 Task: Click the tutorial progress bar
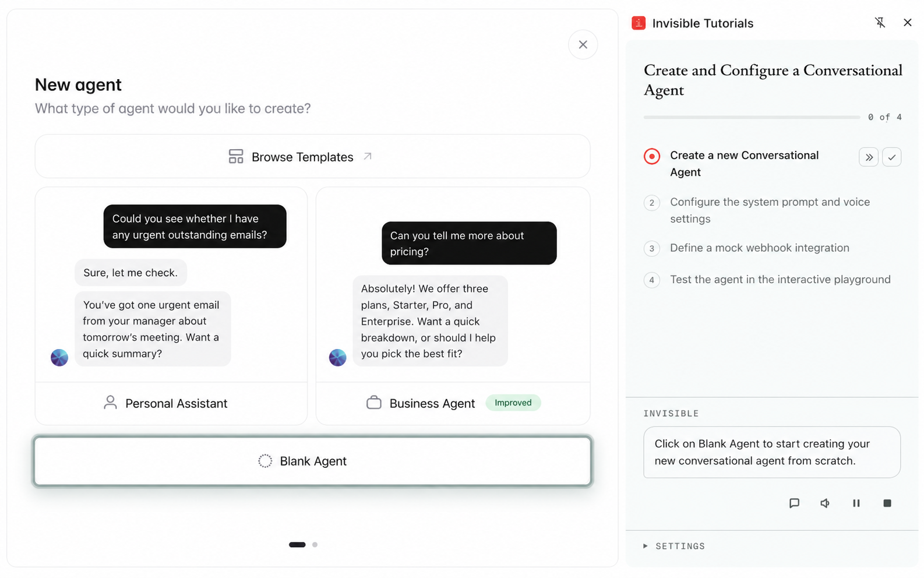752,117
